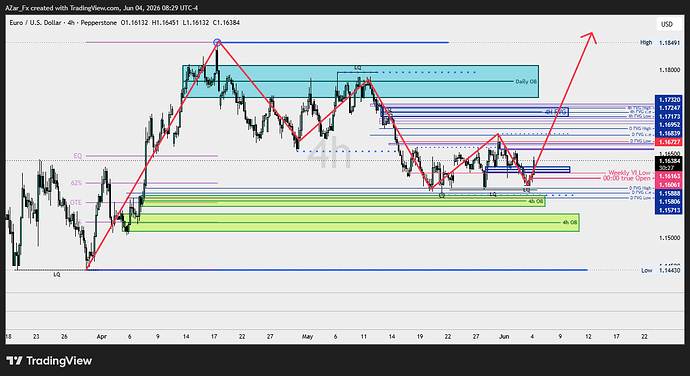The height and width of the screenshot is (376, 690).
Task: Click the 1.15888 price tag
Action: click(669, 193)
